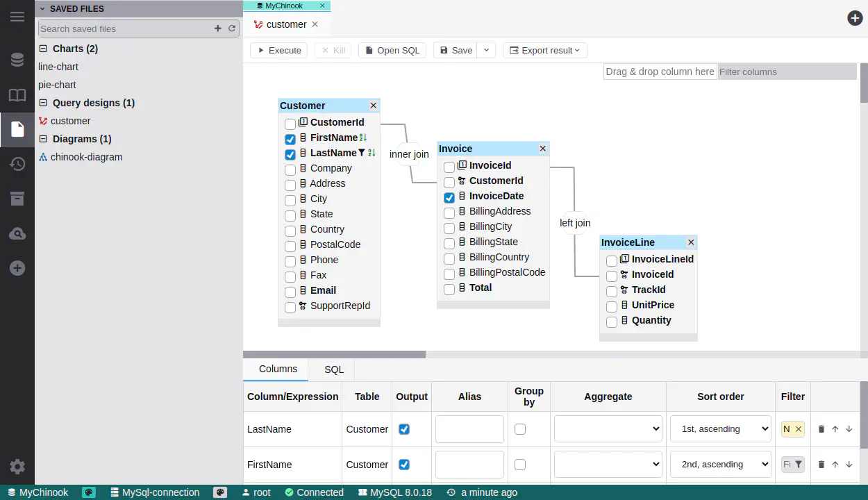Select the customer query tab
The image size is (868, 500).
pos(285,24)
